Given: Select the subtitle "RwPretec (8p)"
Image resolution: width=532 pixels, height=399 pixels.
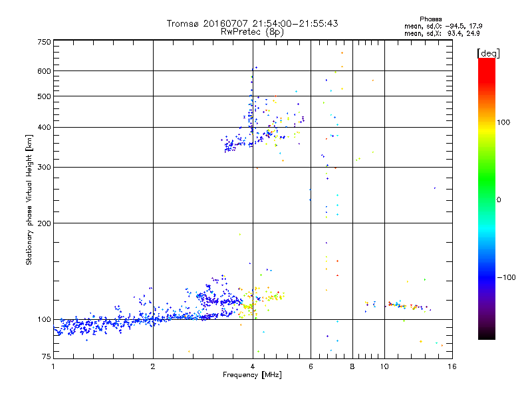Looking at the screenshot, I should click(x=252, y=32).
